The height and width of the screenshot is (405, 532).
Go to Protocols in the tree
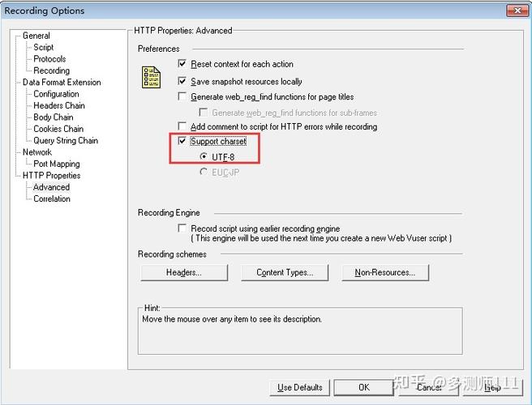tap(49, 59)
